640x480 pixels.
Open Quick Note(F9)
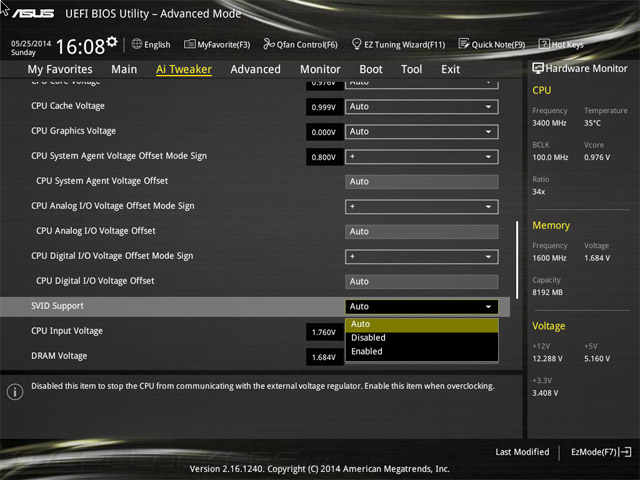pyautogui.click(x=492, y=44)
